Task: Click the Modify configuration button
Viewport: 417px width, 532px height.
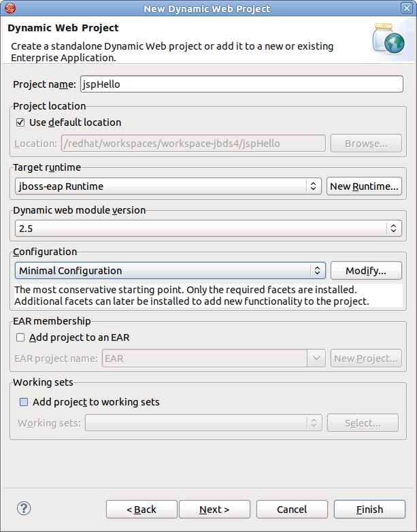Action: click(365, 271)
